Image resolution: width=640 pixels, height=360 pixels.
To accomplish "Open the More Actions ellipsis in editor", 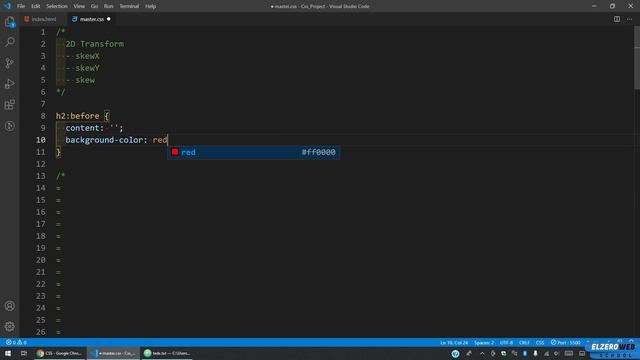I will coord(629,19).
